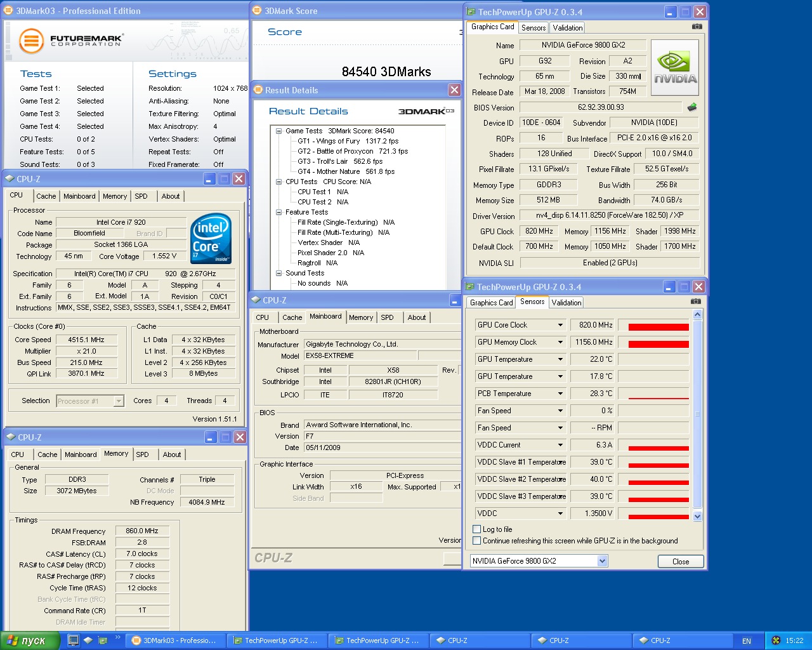Switch to Validation tab in GPU-Z Graphics Card window
This screenshot has width=812, height=650.
(x=567, y=28)
